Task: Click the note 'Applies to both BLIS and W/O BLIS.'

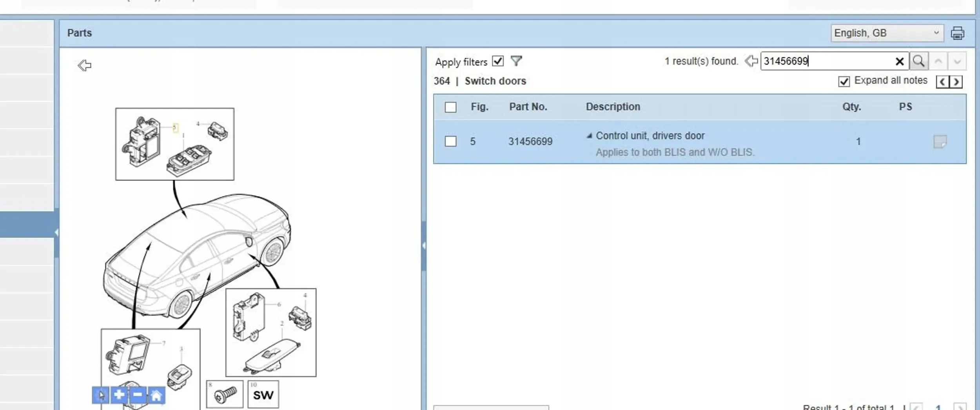Action: coord(675,152)
